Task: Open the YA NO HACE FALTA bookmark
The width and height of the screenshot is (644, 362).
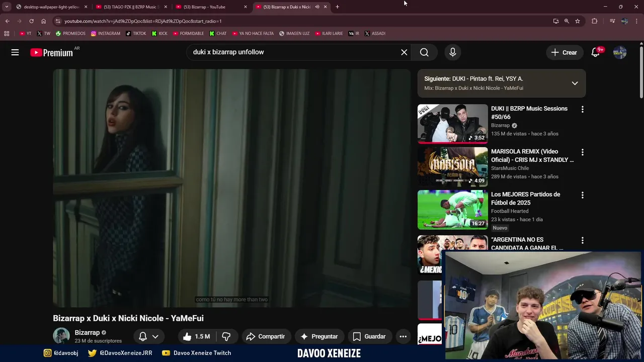Action: (253, 34)
